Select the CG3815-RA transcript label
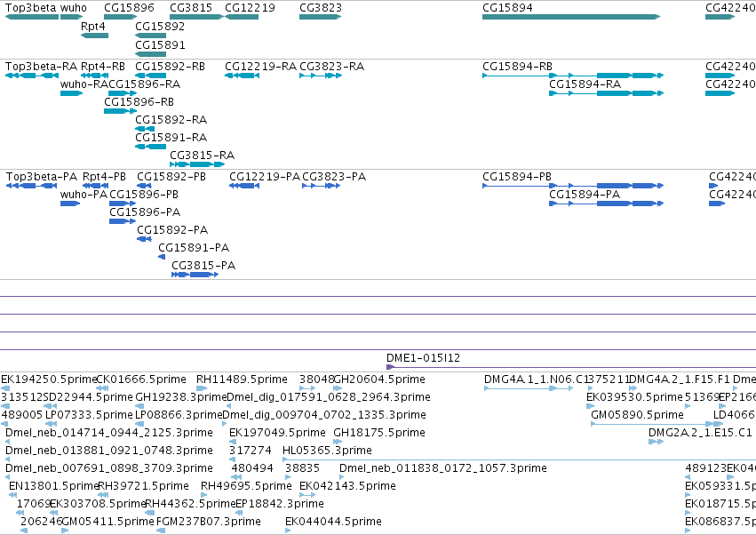This screenshot has height=535, width=756. pos(202,156)
